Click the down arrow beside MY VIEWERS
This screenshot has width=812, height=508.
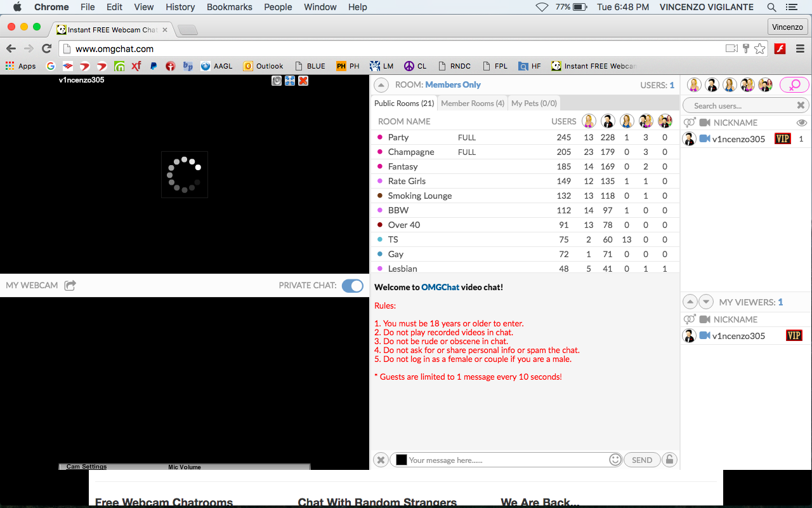pyautogui.click(x=705, y=302)
